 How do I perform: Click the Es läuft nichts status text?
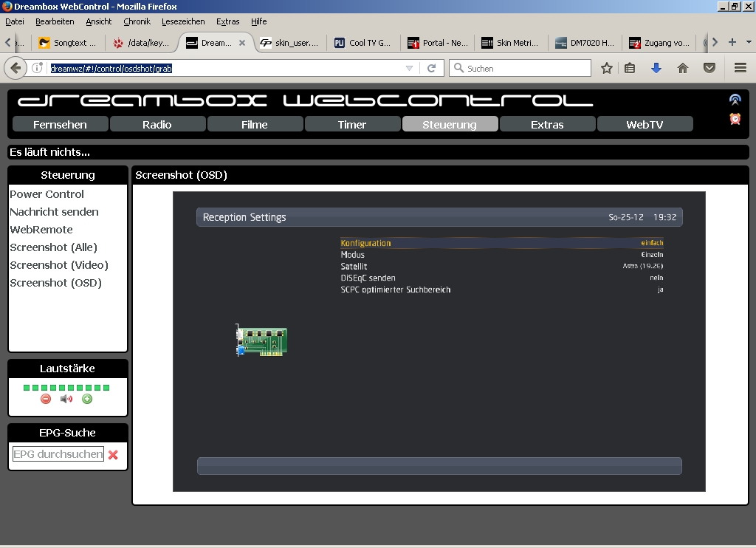point(49,152)
